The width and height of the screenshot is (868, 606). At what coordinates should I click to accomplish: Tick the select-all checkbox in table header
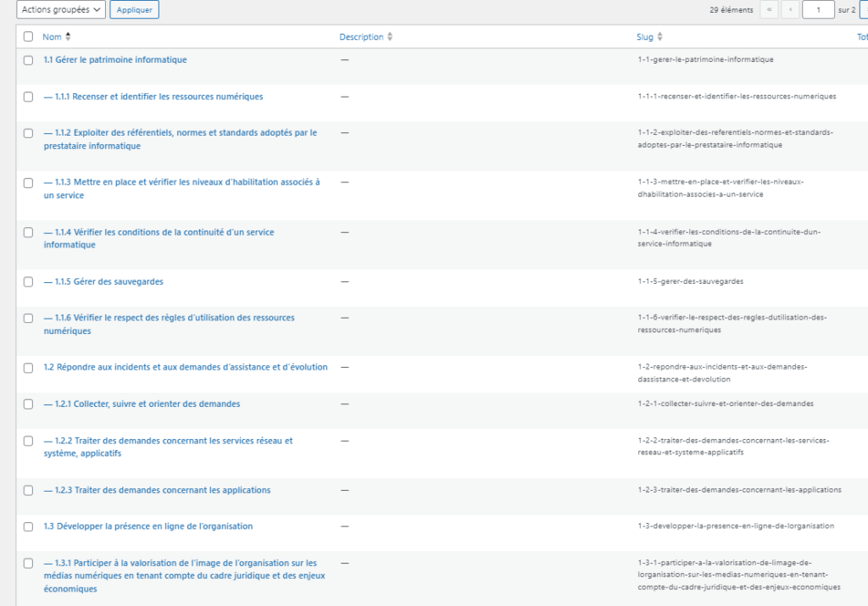(x=28, y=37)
